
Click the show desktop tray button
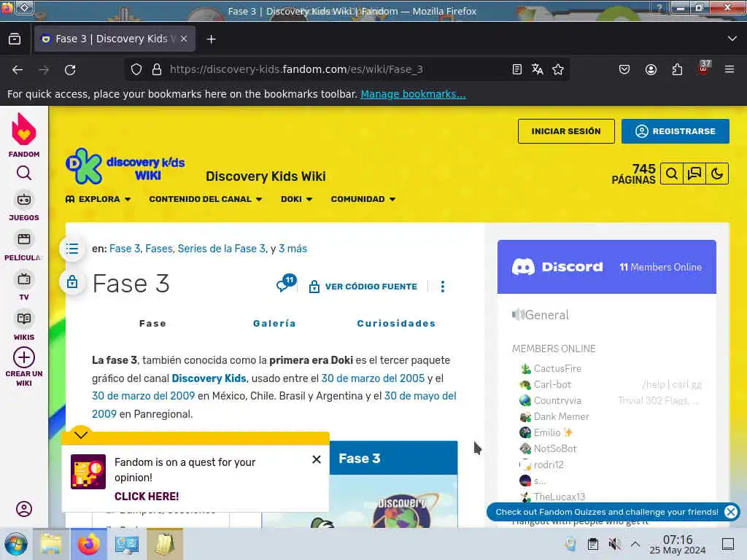(728, 544)
